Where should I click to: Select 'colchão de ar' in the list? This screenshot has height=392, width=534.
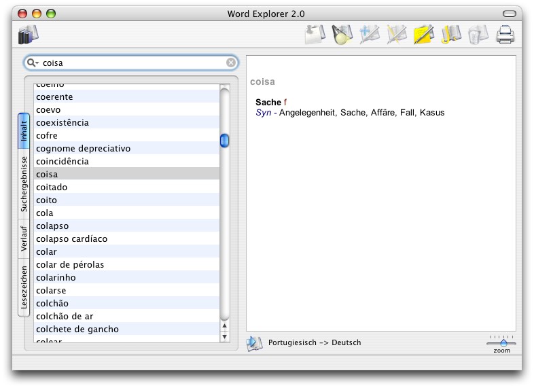(126, 317)
